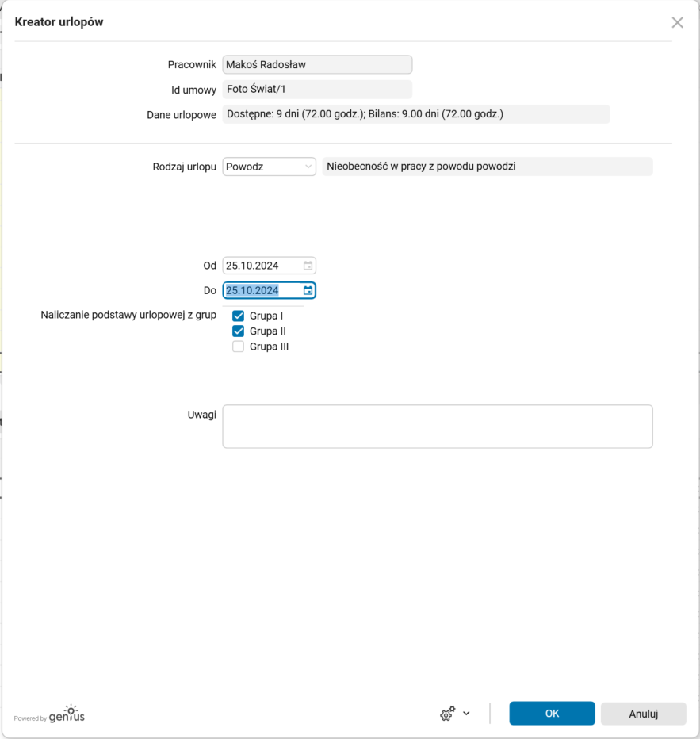Click the Id umowy field showing Foto Świat/1
This screenshot has height=739, width=700.
pos(317,89)
